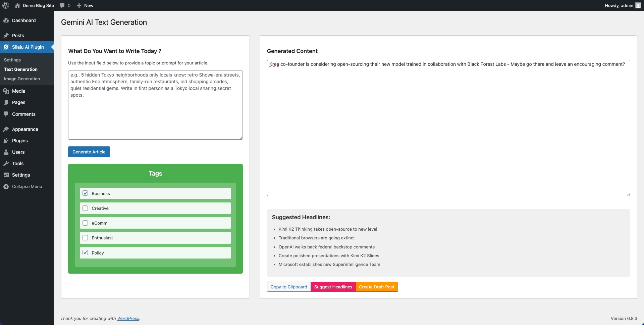644x325 pixels.
Task: Click Collapse Menu label
Action: [27, 187]
